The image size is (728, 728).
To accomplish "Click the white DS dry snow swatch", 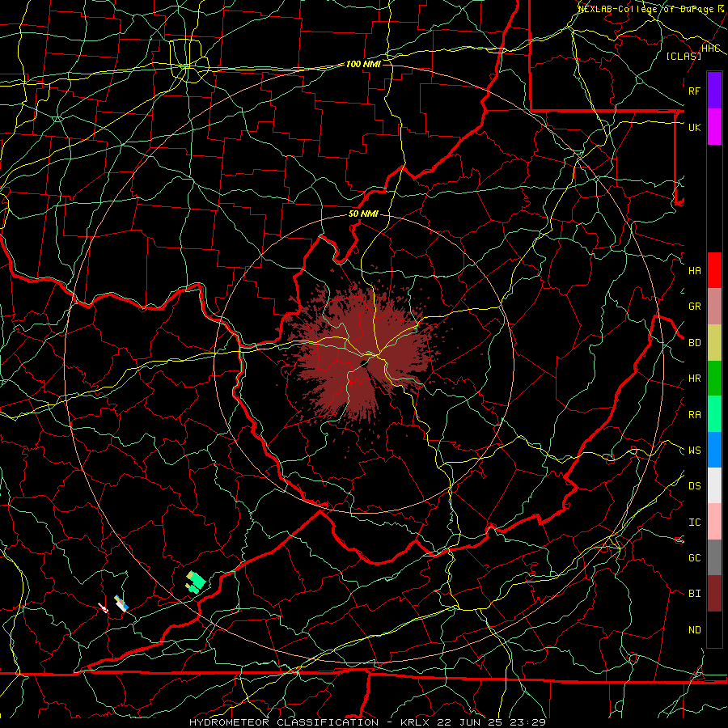I will tap(714, 485).
